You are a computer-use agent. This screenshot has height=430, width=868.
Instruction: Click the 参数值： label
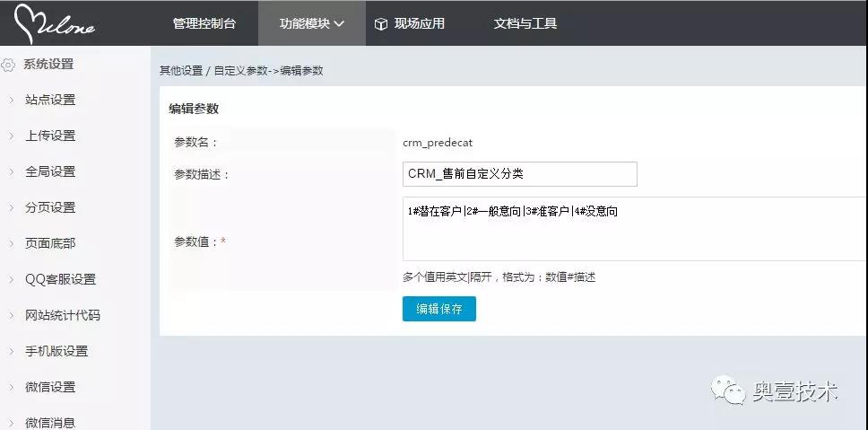(x=196, y=241)
